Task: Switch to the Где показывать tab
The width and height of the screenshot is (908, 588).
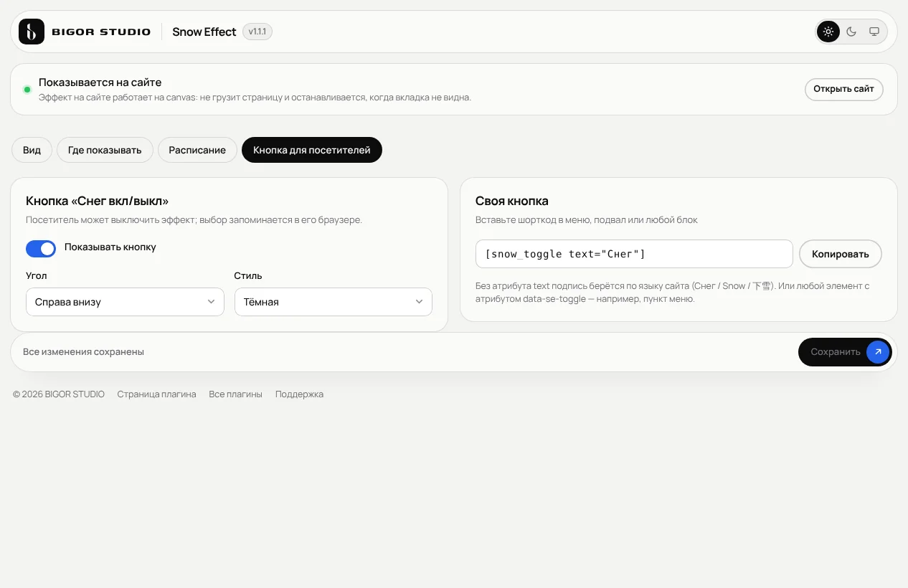Action: point(105,150)
